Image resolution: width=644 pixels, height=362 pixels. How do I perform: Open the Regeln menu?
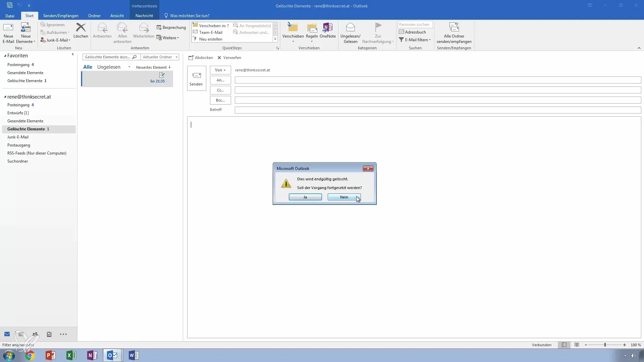click(x=312, y=33)
